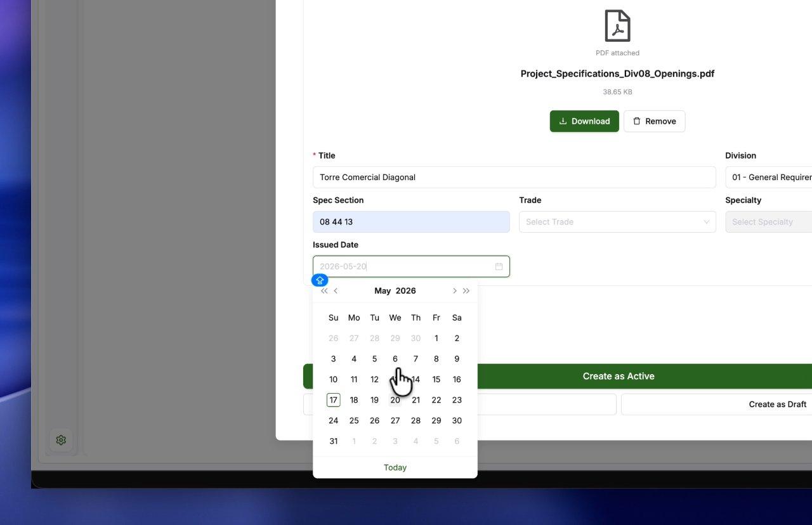
Task: Select May 25 in the calendar
Action: [x=354, y=421]
